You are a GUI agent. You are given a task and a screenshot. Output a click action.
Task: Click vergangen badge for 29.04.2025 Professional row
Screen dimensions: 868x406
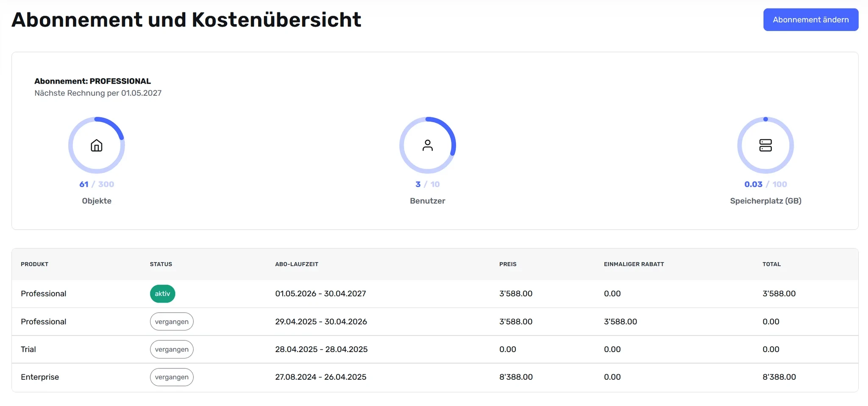(172, 322)
